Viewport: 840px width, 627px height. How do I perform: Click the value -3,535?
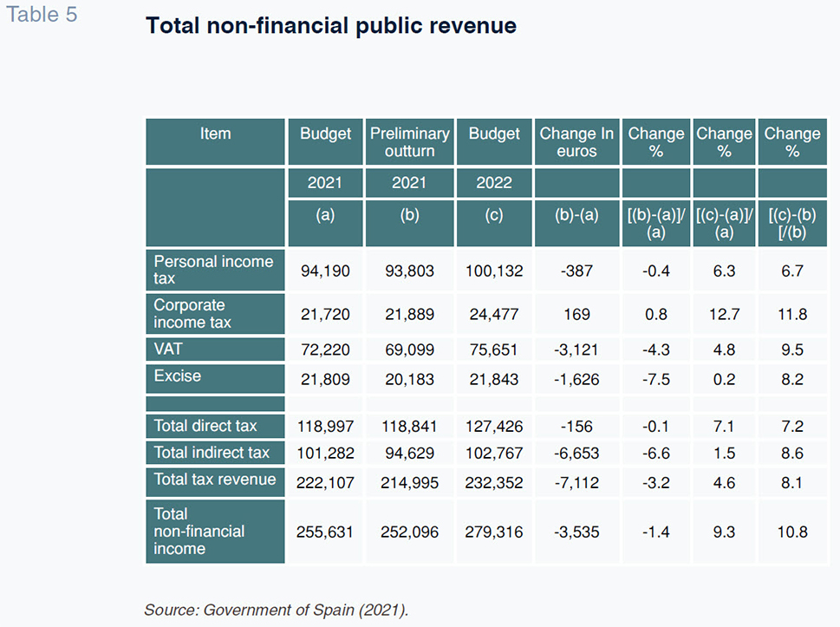tap(576, 532)
